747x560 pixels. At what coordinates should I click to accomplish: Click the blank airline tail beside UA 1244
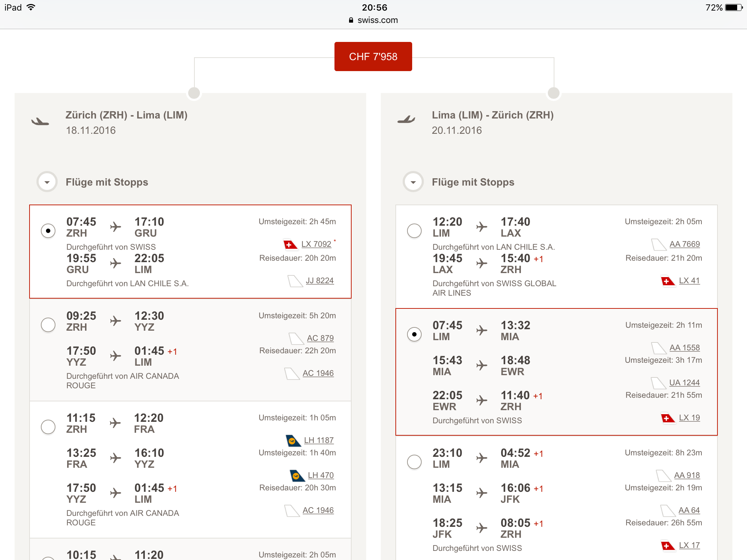(658, 383)
